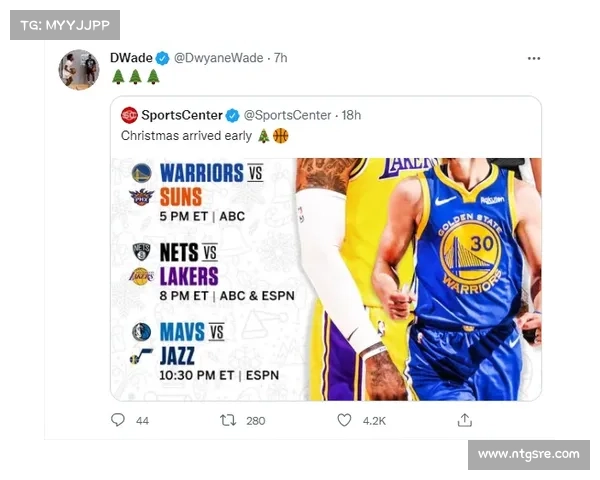Viewport: 600px width, 480px height.
Task: Click the reply speech bubble icon
Action: tap(118, 420)
